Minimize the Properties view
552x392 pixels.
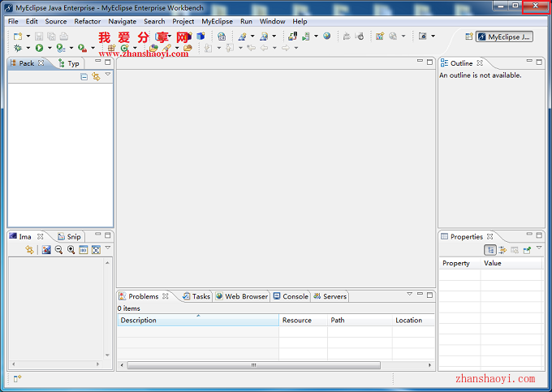pyautogui.click(x=529, y=234)
